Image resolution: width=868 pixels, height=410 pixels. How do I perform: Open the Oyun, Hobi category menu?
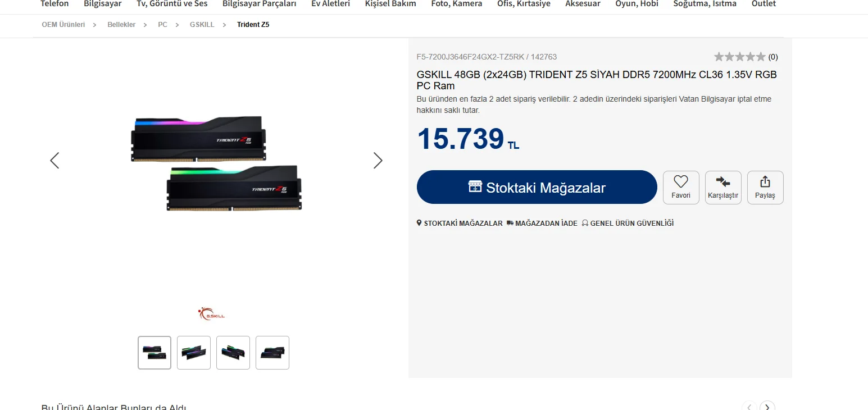pyautogui.click(x=637, y=4)
